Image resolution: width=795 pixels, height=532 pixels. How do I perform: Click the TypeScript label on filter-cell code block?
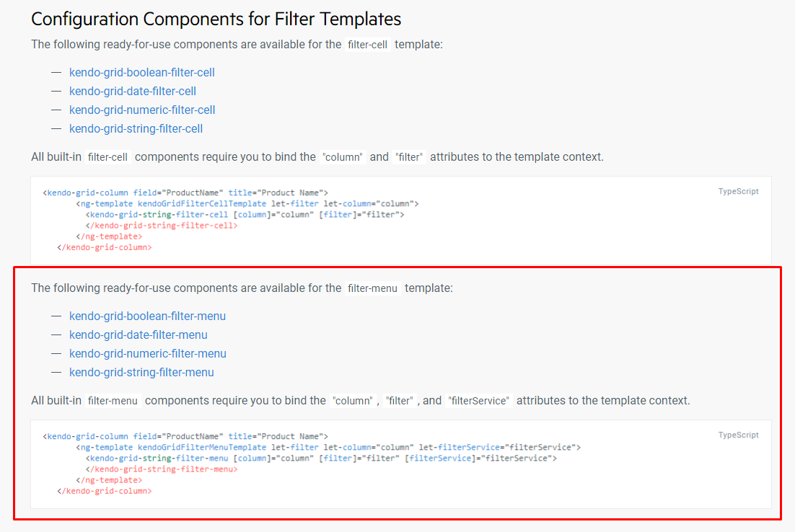tap(738, 192)
